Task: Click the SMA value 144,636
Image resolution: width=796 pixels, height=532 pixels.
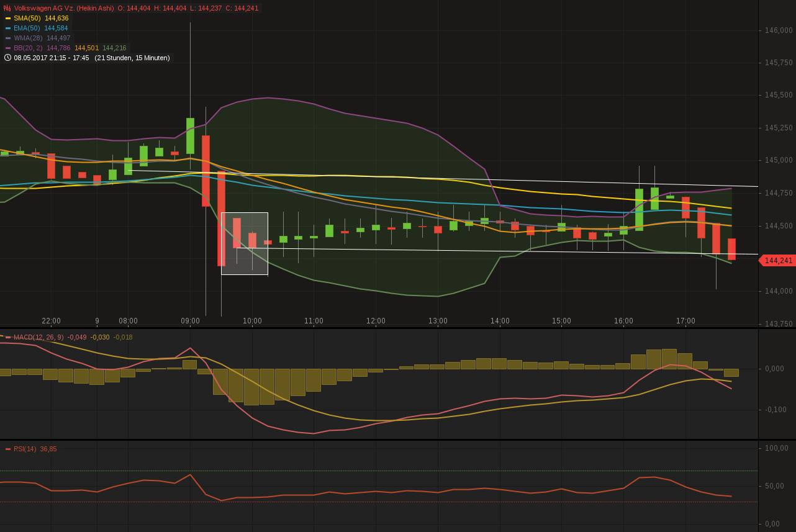Action: click(57, 18)
